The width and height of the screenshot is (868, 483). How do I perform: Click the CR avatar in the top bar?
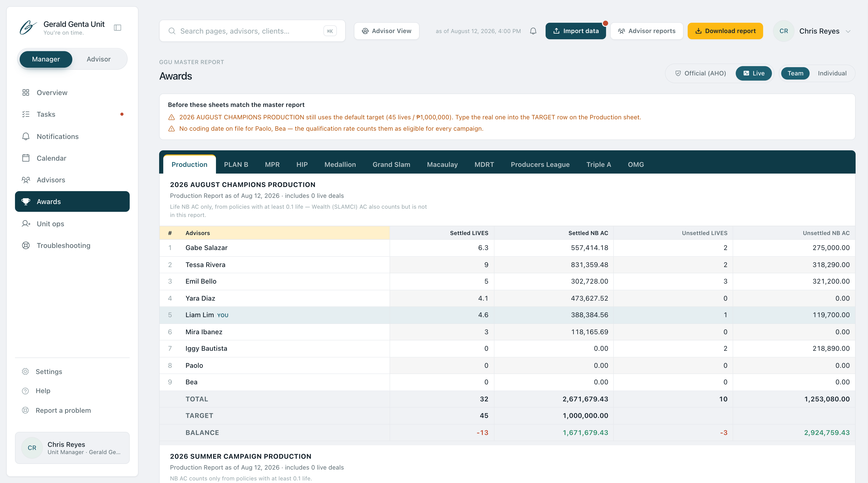[x=784, y=31]
